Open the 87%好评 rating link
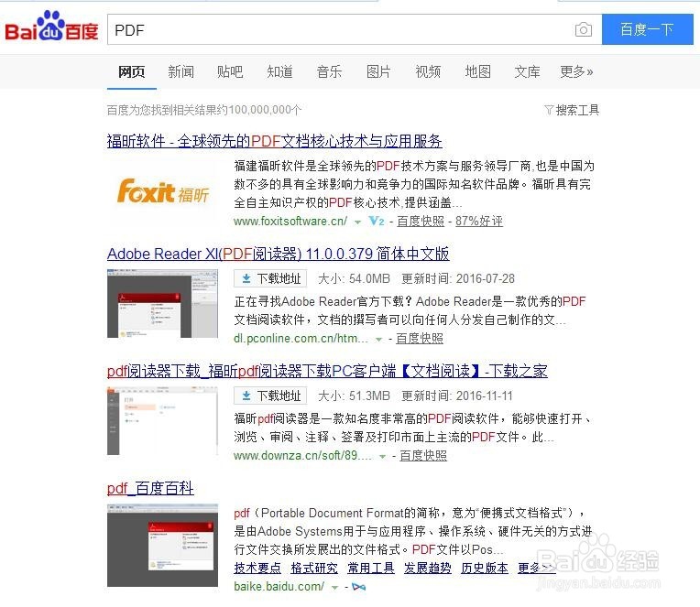700x607 pixels. point(479,222)
